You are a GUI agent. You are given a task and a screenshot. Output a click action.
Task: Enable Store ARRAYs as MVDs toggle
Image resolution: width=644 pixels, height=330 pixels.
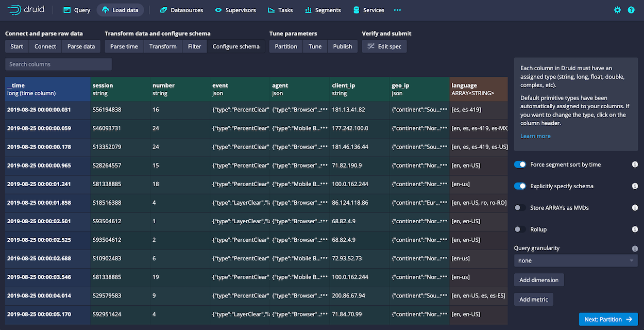click(x=520, y=208)
